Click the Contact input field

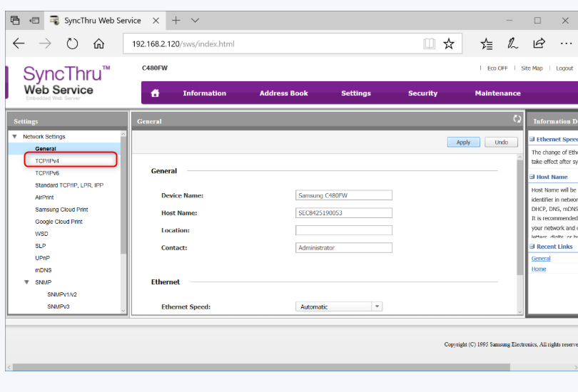pyautogui.click(x=343, y=248)
